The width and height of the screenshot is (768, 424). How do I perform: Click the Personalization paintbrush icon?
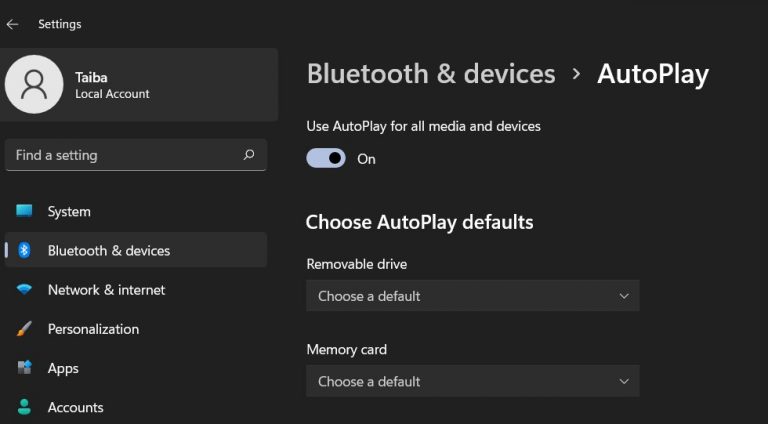point(24,329)
